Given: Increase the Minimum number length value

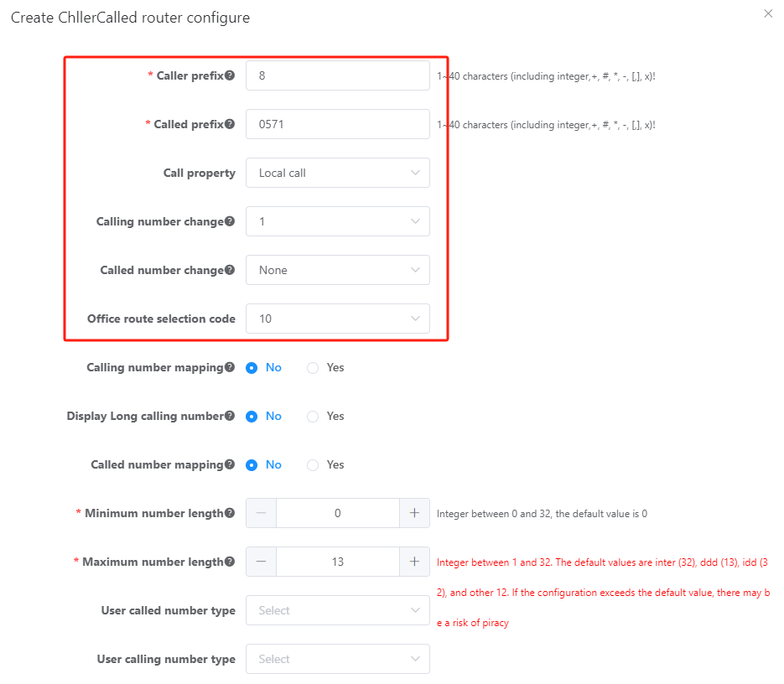Looking at the screenshot, I should click(x=414, y=513).
